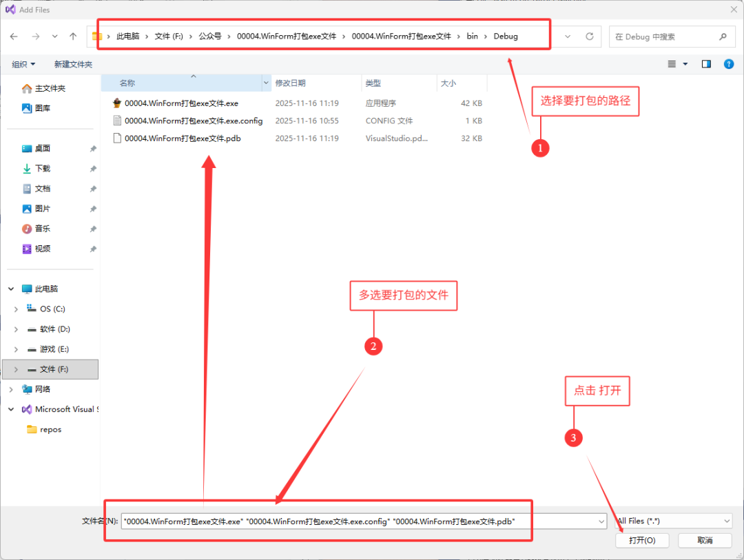Refresh the Debug folder view
This screenshot has width=744, height=560.
point(589,37)
